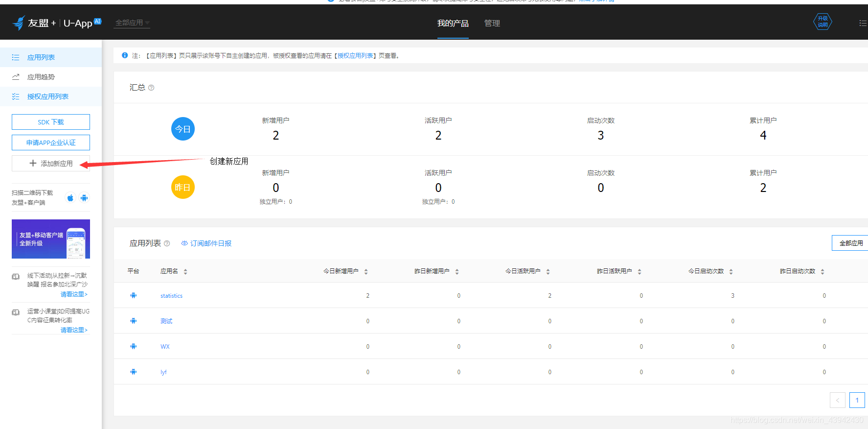Screen dimensions: 868x429
Task: Click 请看这里 under 运营小课堂 article
Action: 74,330
